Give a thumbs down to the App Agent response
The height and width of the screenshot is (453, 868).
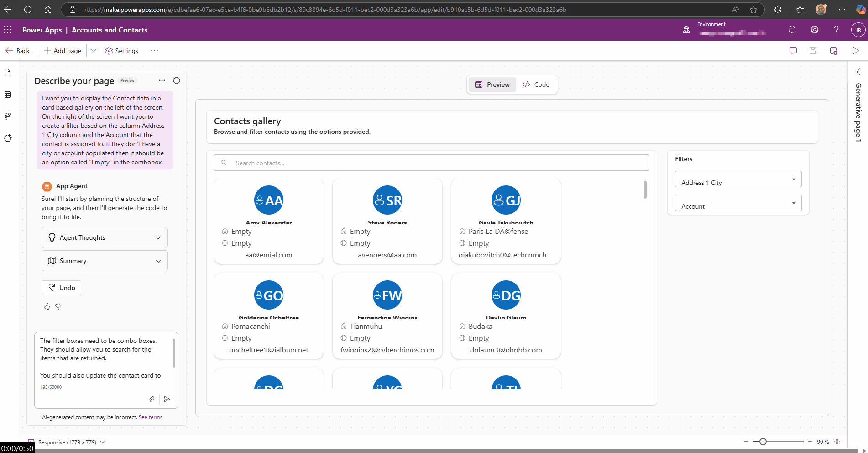58,306
